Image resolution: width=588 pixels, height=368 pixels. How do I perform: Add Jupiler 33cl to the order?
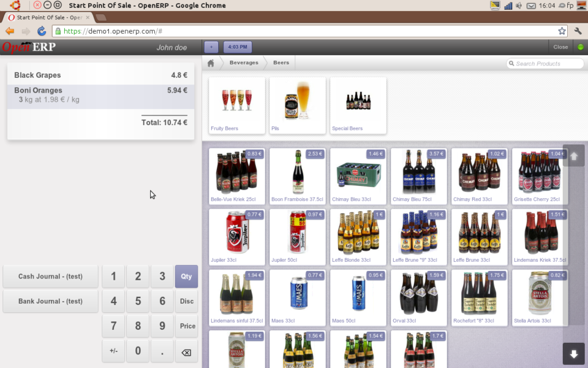pos(237,237)
